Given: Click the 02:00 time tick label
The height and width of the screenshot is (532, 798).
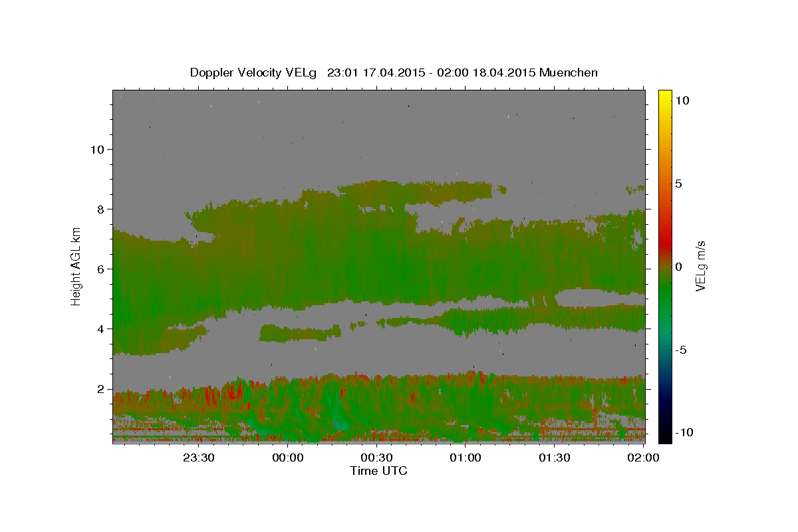Looking at the screenshot, I should pyautogui.click(x=642, y=458).
